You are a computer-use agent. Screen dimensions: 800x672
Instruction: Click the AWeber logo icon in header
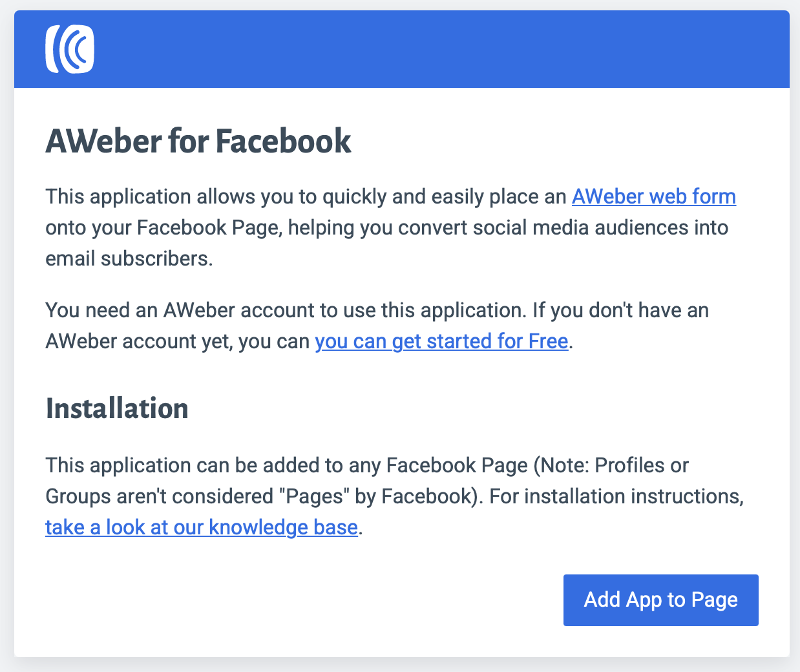coord(70,49)
